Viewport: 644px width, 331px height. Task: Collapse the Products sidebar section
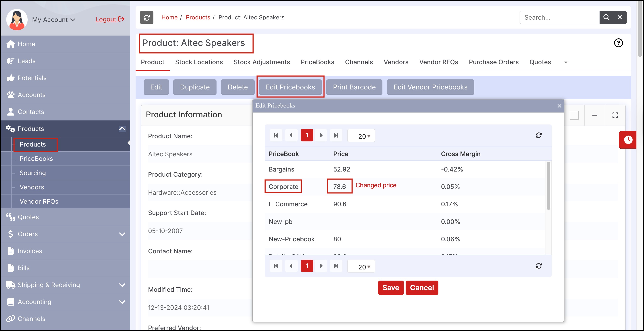click(x=122, y=129)
